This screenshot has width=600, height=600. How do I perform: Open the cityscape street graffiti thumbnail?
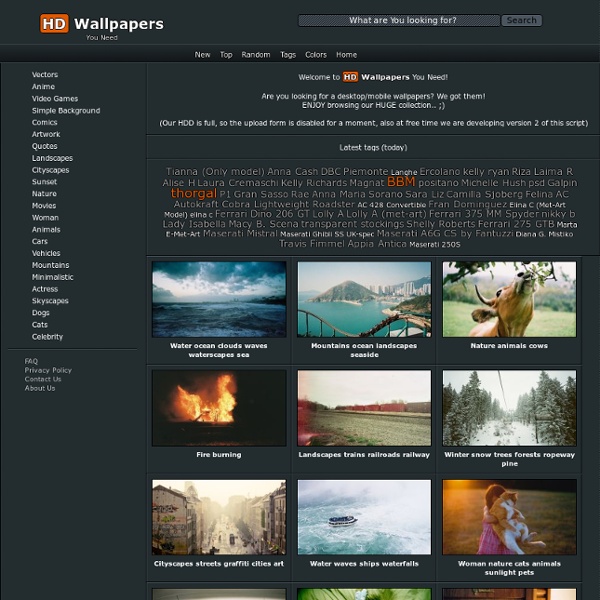click(x=219, y=517)
